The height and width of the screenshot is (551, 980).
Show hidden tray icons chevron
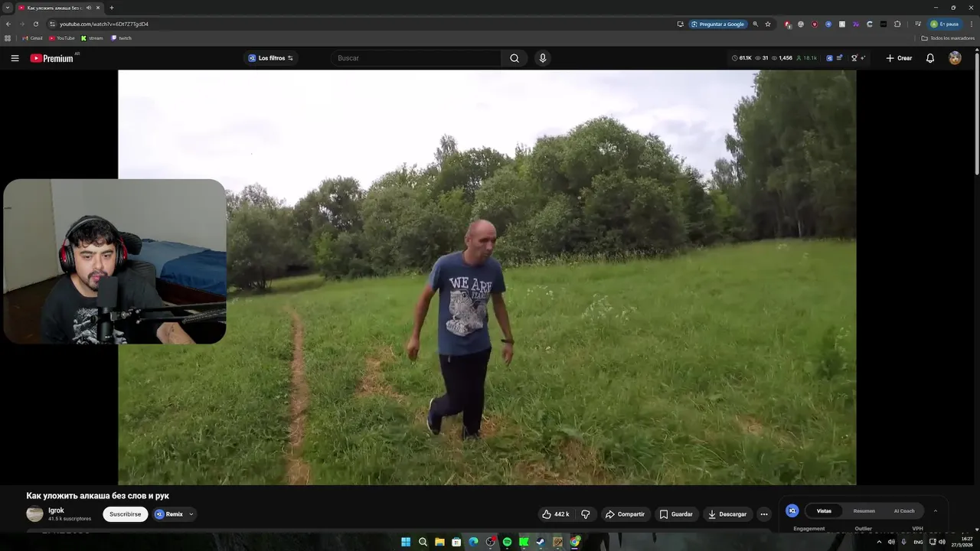879,542
